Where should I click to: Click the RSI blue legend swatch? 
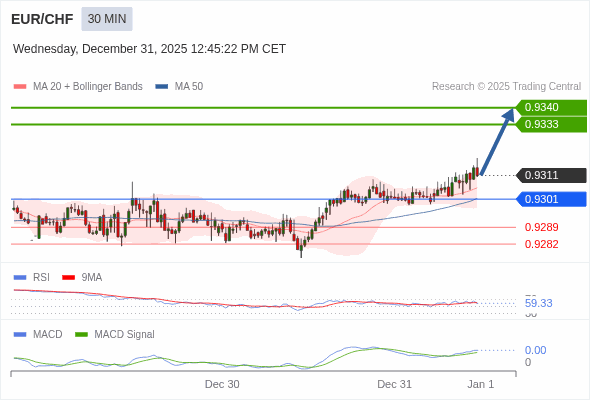(x=20, y=278)
